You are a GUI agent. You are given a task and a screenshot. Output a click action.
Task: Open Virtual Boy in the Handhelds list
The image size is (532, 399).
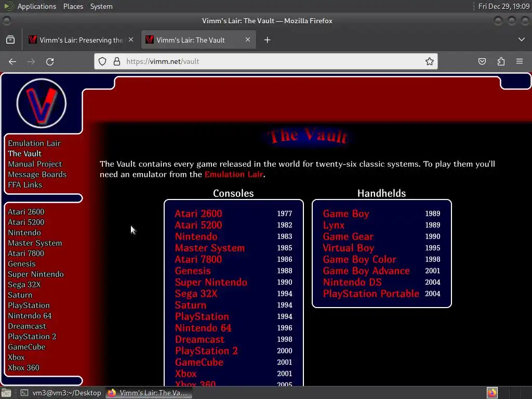pos(349,248)
